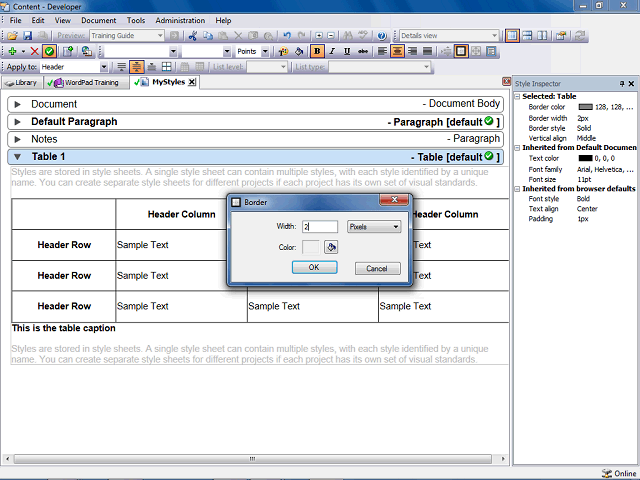Toggle Strikethrough formatting
This screenshot has width=640, height=480.
pos(362,51)
